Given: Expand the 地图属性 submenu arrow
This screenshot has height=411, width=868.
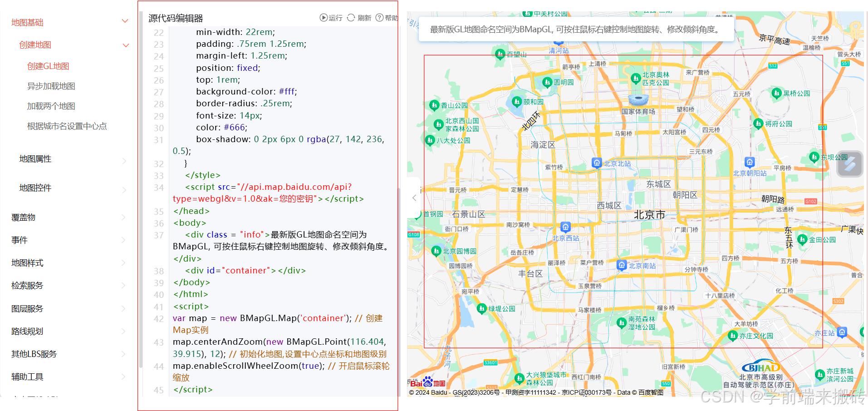Looking at the screenshot, I should (124, 161).
